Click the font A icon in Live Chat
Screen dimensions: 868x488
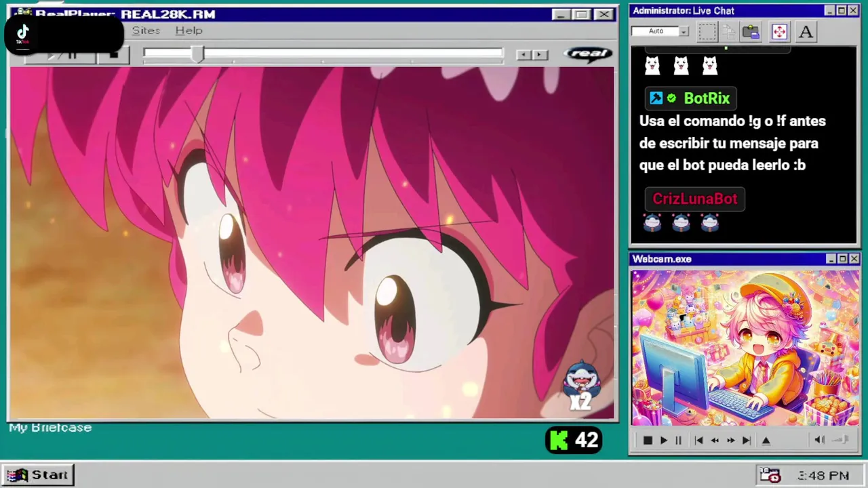point(806,31)
